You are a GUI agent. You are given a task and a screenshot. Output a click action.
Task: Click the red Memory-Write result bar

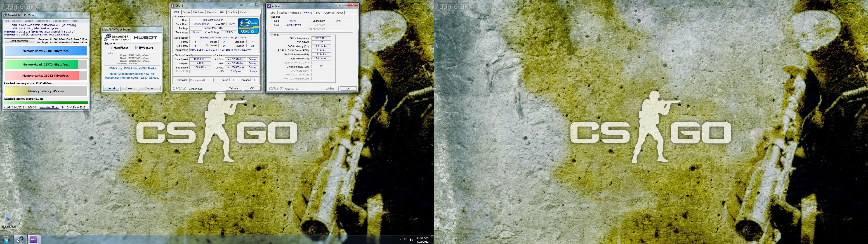(x=46, y=75)
